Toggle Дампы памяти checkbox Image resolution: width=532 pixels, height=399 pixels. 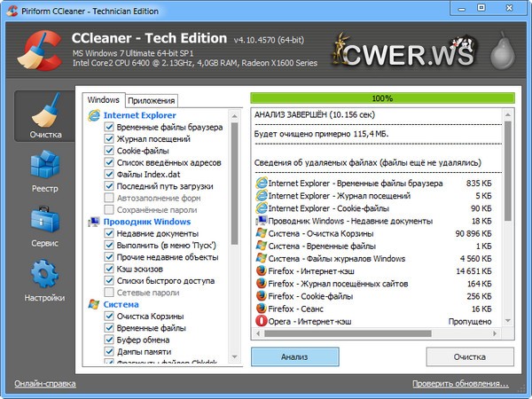109,351
